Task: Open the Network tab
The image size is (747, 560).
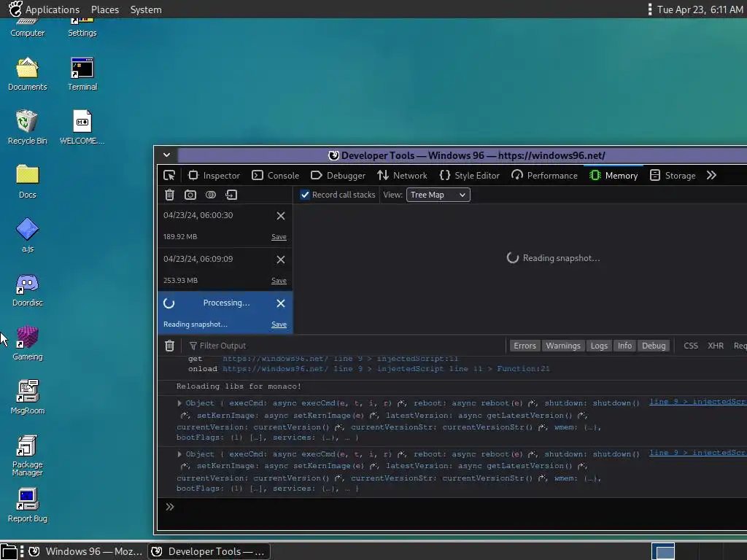Action: [402, 176]
